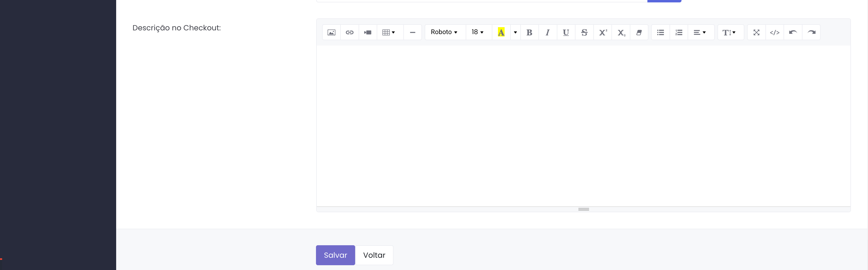Insert a picture using the image icon
This screenshot has width=868, height=270.
(x=331, y=32)
